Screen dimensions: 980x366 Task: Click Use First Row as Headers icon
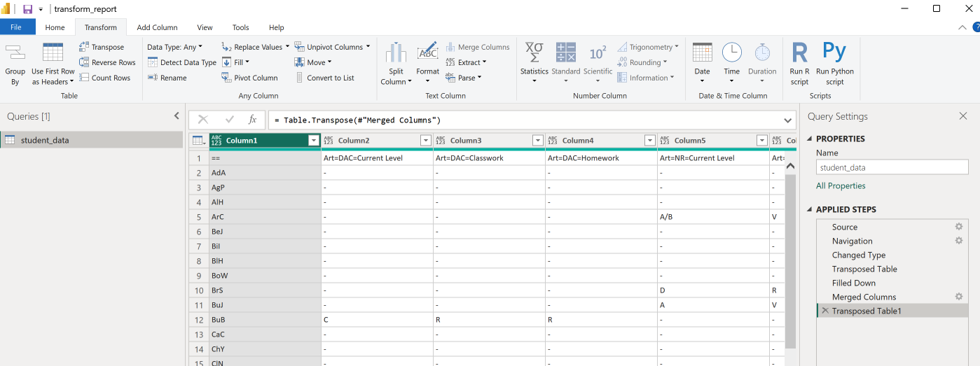(x=53, y=54)
